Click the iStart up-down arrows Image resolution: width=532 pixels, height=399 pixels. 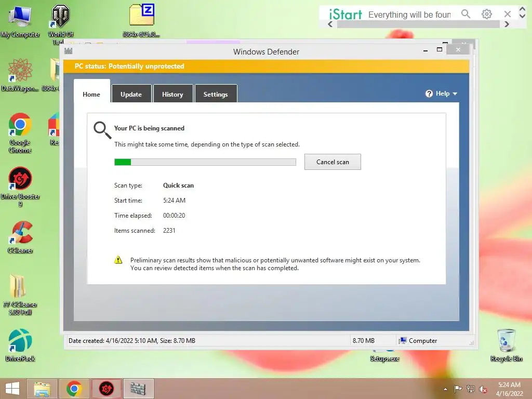[x=522, y=12]
